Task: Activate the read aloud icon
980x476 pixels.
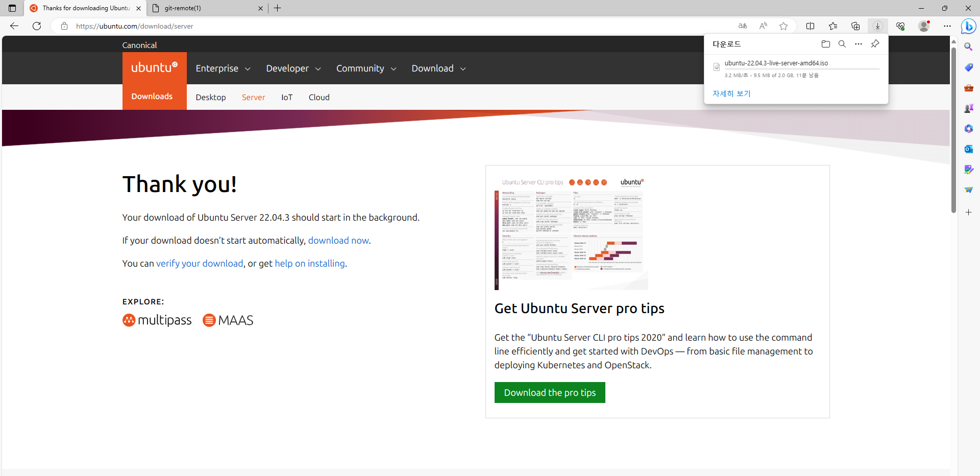Action: coord(763,26)
